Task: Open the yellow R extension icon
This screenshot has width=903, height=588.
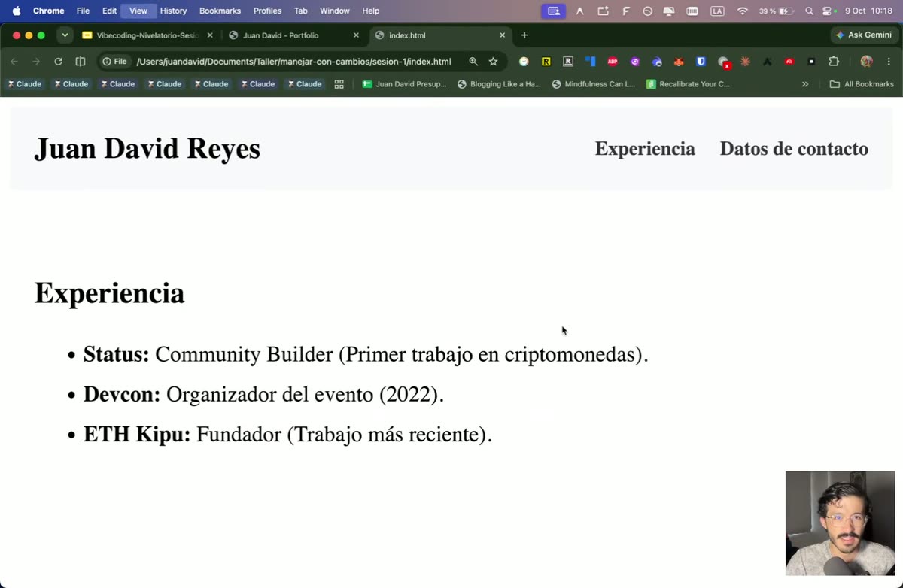Action: pyautogui.click(x=546, y=62)
